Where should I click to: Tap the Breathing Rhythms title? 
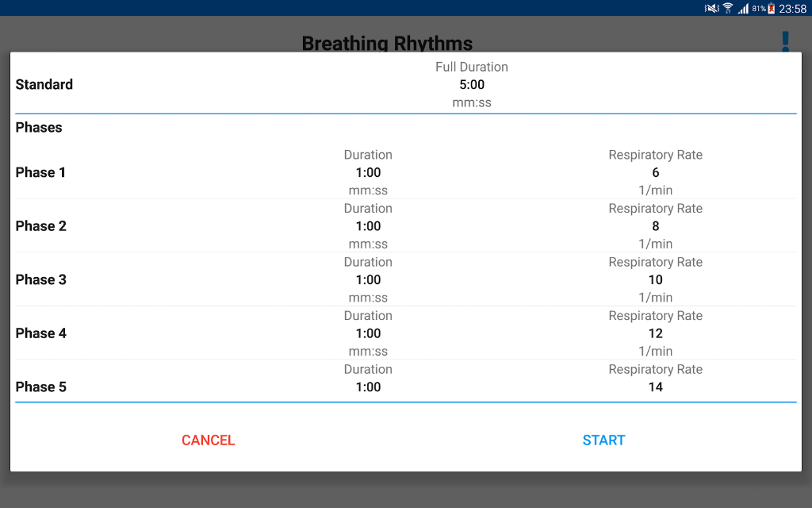point(387,43)
